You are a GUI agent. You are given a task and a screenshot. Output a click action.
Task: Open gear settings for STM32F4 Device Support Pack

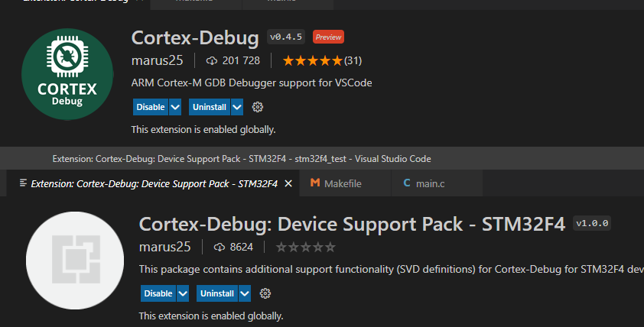[265, 293]
